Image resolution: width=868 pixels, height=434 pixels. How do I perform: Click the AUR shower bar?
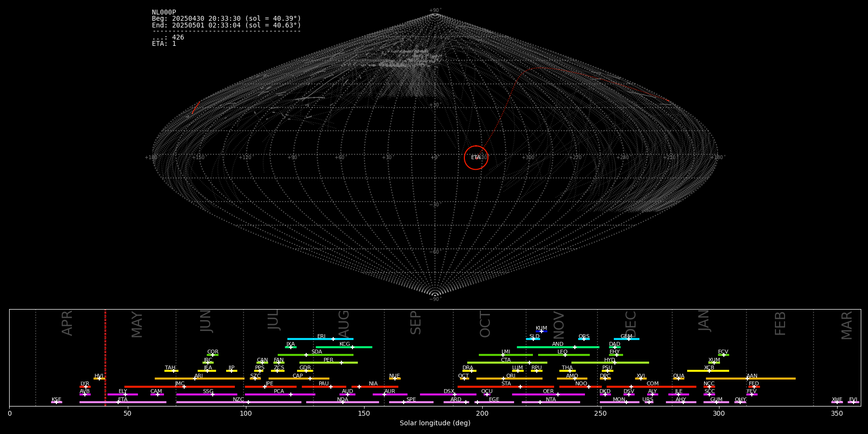(390, 394)
